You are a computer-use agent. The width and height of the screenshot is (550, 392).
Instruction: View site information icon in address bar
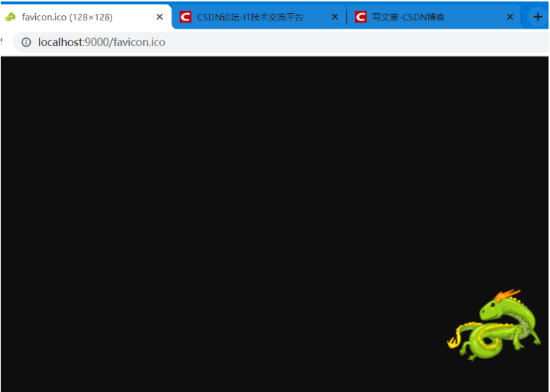[x=26, y=42]
